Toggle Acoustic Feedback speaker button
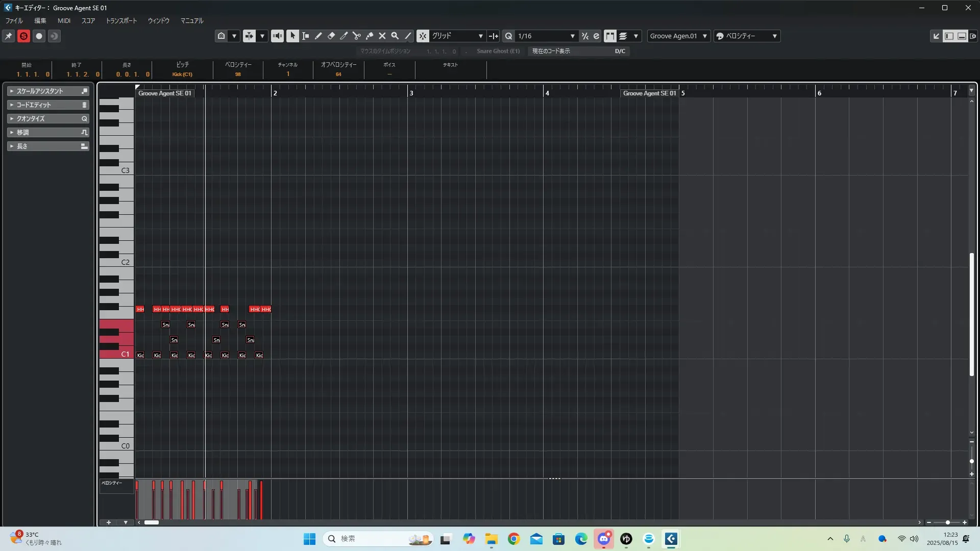The width and height of the screenshot is (980, 551). [277, 36]
